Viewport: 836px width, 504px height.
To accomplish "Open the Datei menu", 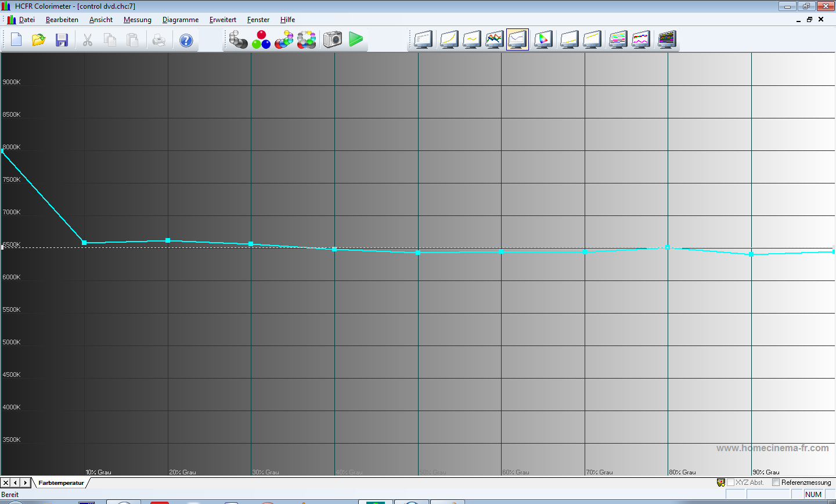I will point(27,20).
